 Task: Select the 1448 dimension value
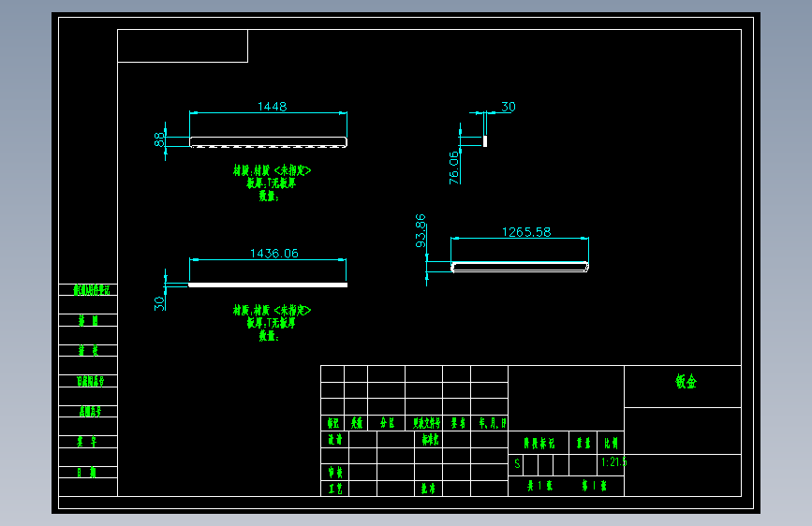(x=272, y=106)
